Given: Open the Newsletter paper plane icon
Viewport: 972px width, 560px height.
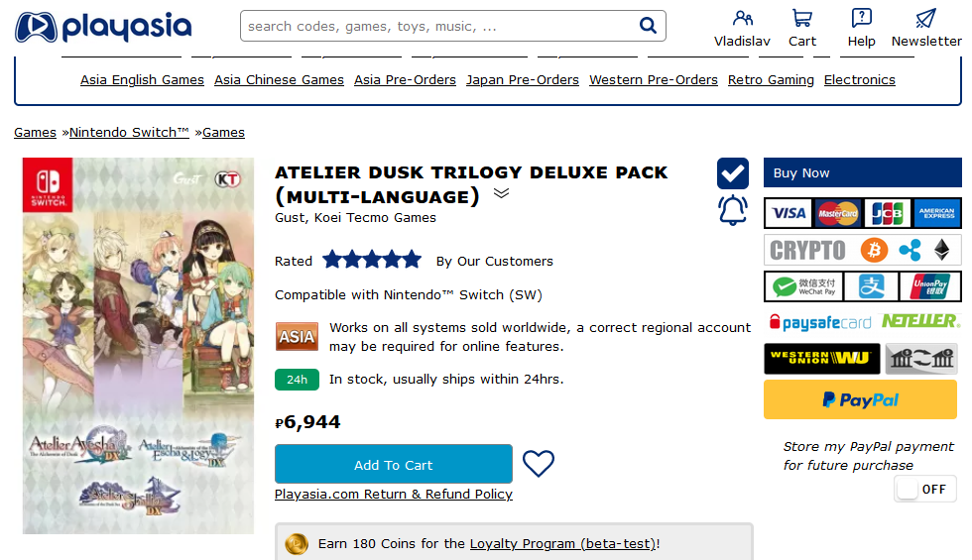Looking at the screenshot, I should click(925, 18).
